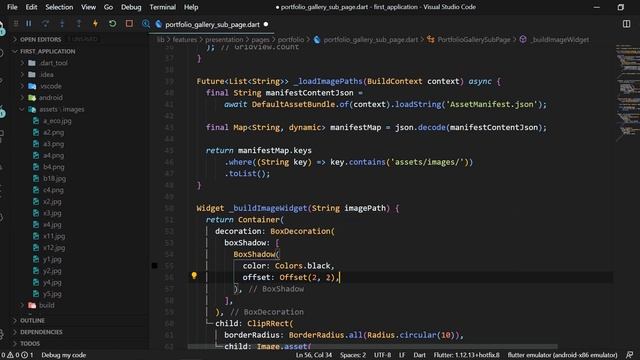Open a_eco.jpg in the explorer

coord(57,121)
